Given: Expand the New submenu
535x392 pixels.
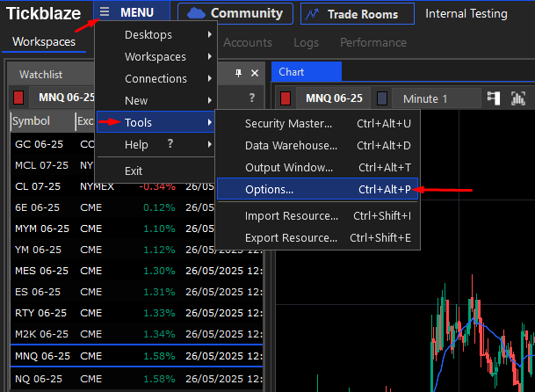Looking at the screenshot, I should point(155,100).
